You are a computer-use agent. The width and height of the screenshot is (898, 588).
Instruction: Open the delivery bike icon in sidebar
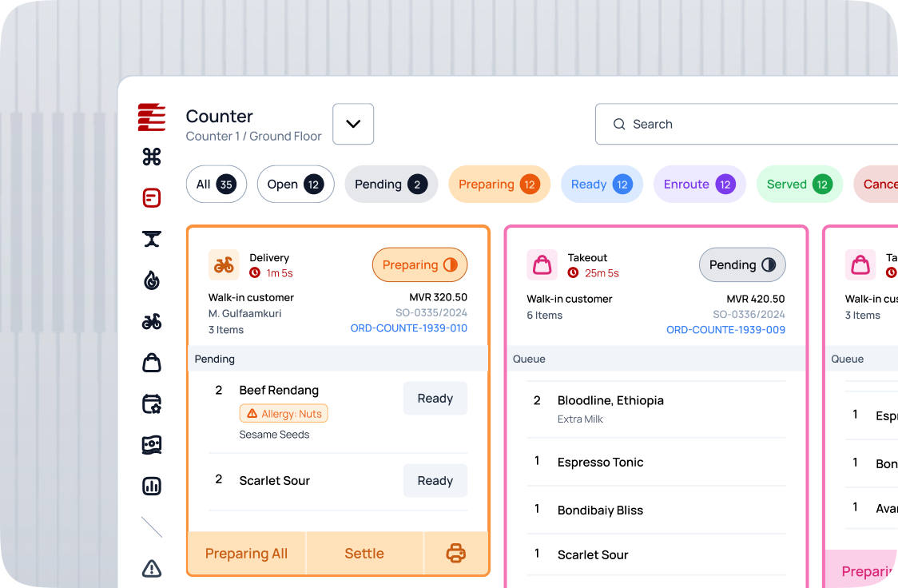tap(152, 322)
